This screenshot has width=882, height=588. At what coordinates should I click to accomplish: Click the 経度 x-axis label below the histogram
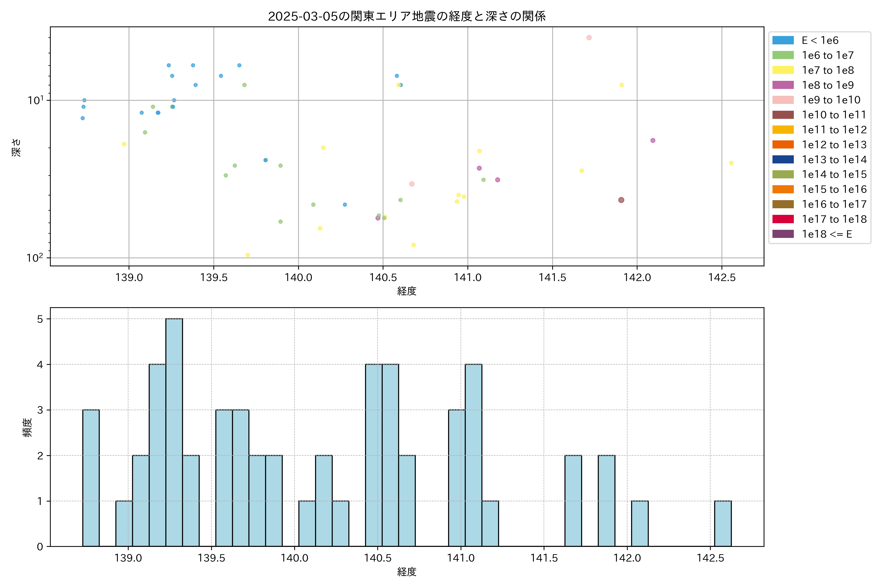tap(406, 572)
